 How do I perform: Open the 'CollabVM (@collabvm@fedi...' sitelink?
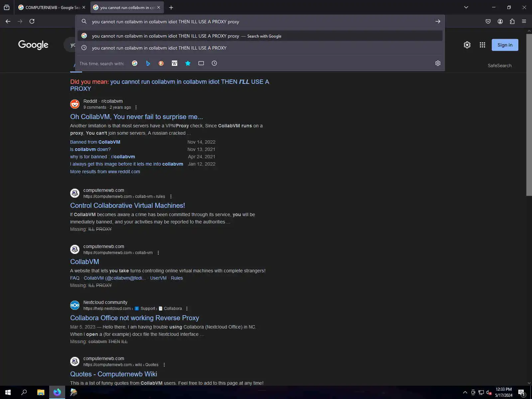pos(115,278)
